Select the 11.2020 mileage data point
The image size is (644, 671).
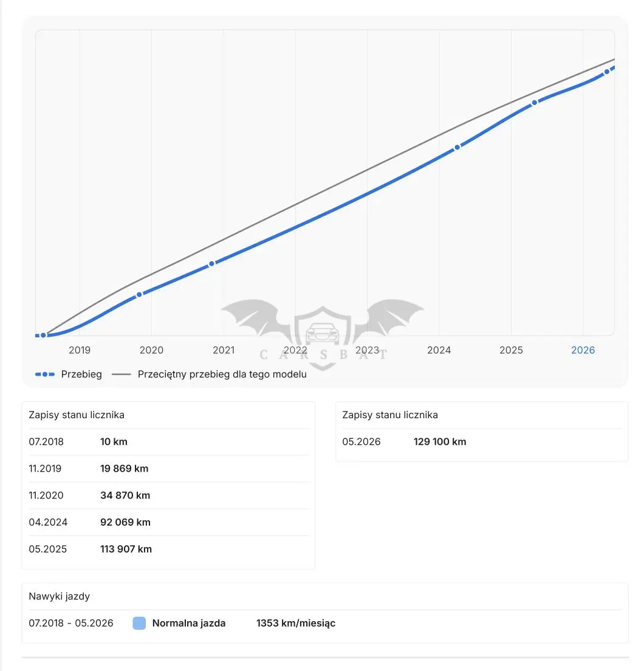tap(211, 264)
